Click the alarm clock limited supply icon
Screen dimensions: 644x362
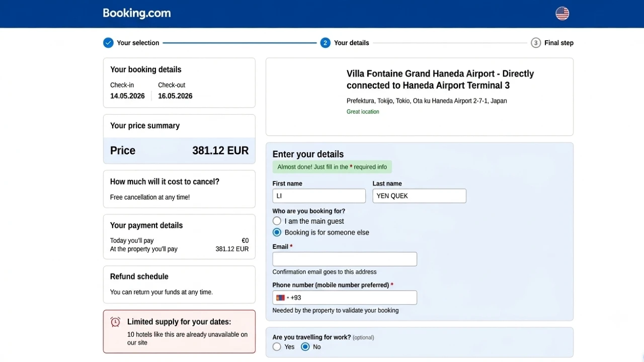(x=115, y=322)
